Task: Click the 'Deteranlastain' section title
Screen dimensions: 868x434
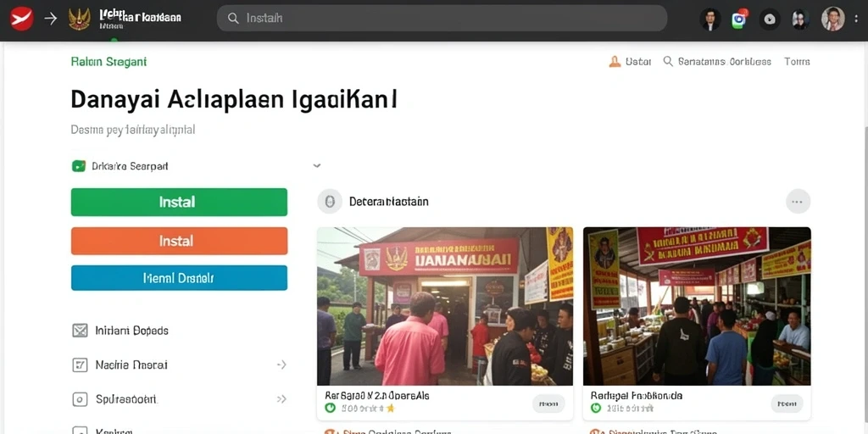Action: point(388,202)
